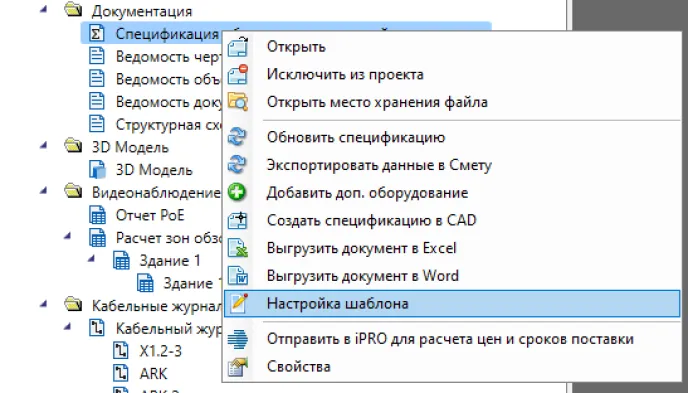Collapse the Кабельные журналы folder node

(x=43, y=304)
